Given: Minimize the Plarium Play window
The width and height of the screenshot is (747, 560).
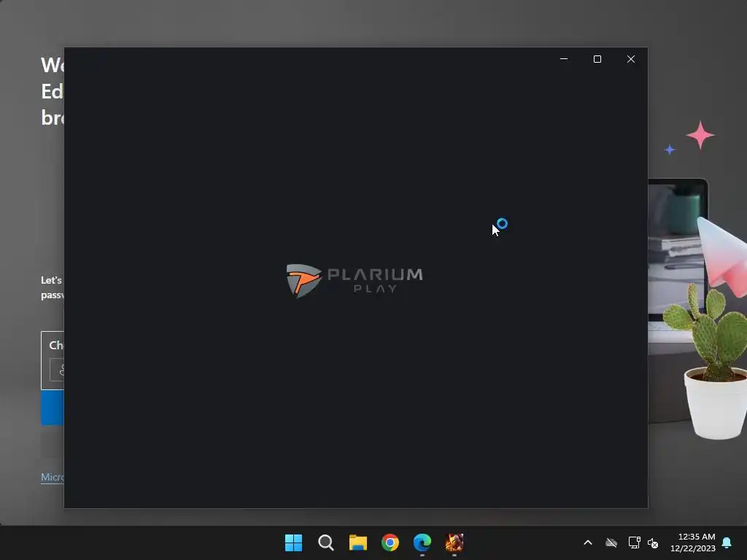Looking at the screenshot, I should tap(564, 59).
